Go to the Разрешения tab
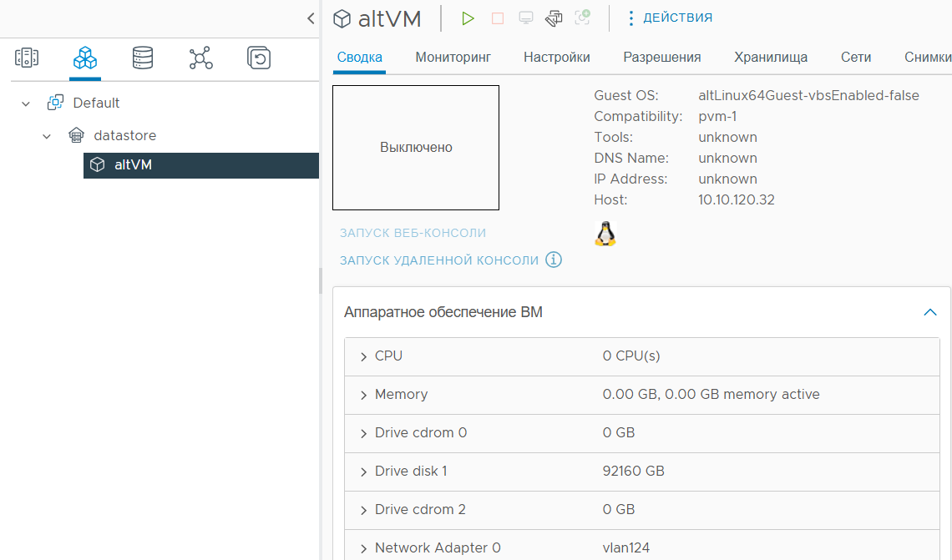Screen dimensions: 952x560 (661, 57)
